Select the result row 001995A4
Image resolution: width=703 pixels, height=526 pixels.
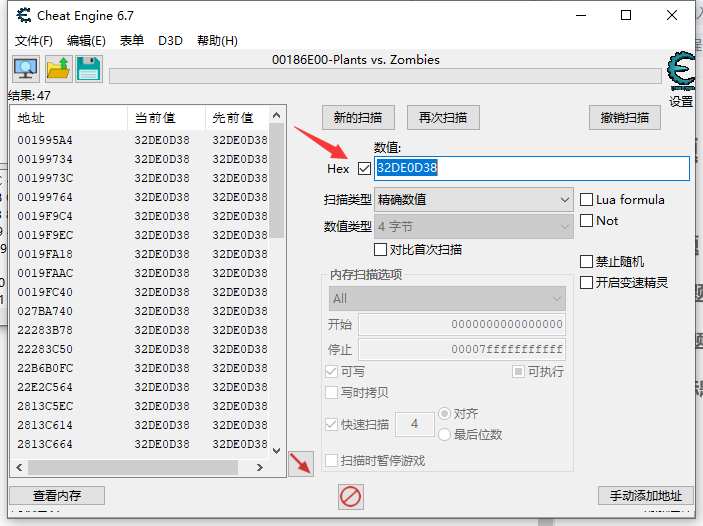(140, 140)
